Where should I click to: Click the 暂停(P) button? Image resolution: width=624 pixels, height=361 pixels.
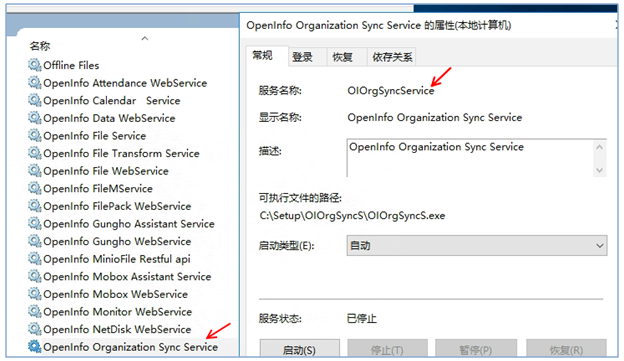point(476,349)
